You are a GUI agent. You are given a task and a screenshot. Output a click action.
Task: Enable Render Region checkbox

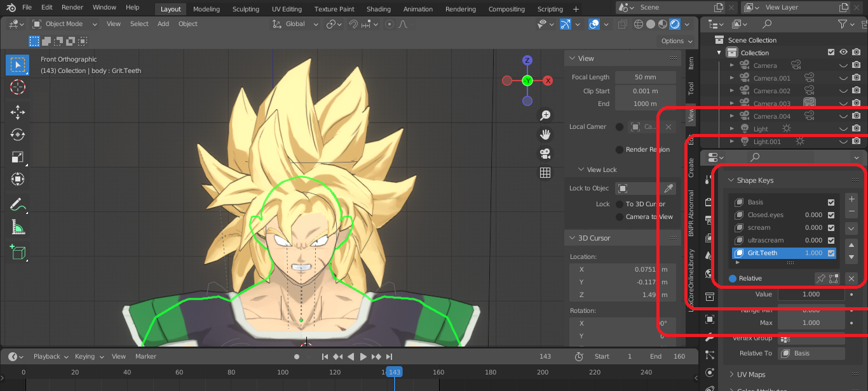click(620, 150)
